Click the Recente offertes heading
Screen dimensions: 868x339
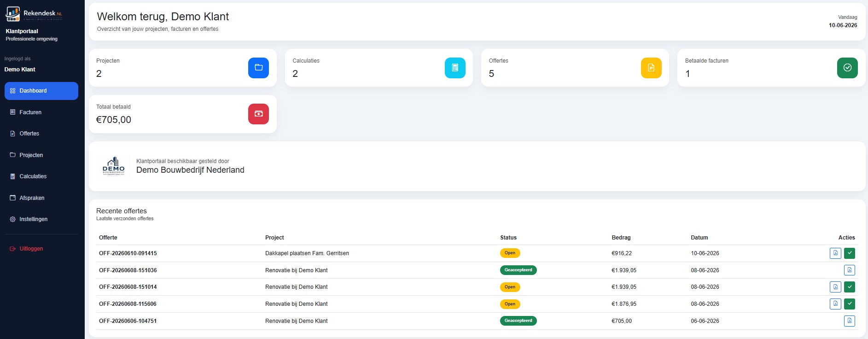click(122, 211)
